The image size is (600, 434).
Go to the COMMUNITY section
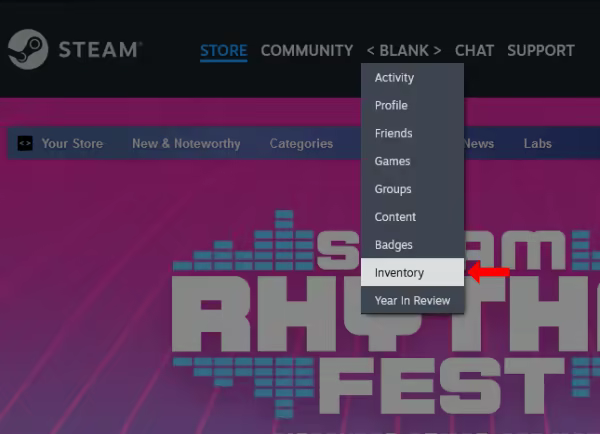pyautogui.click(x=307, y=50)
